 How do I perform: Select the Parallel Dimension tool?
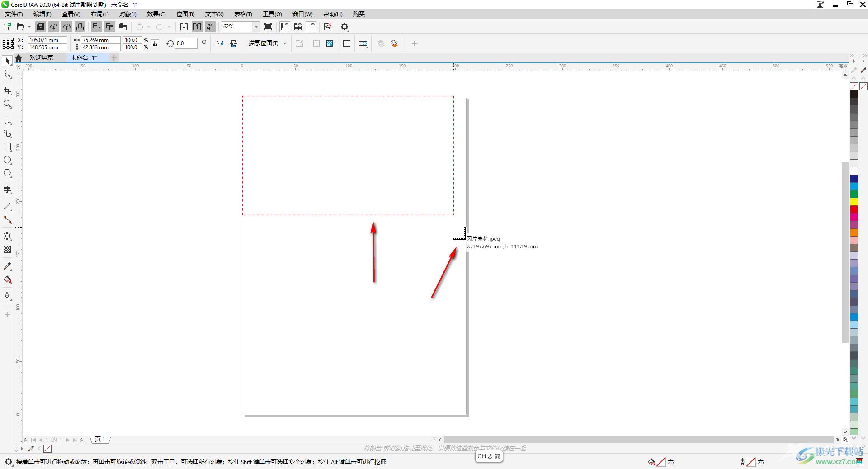tap(7, 206)
